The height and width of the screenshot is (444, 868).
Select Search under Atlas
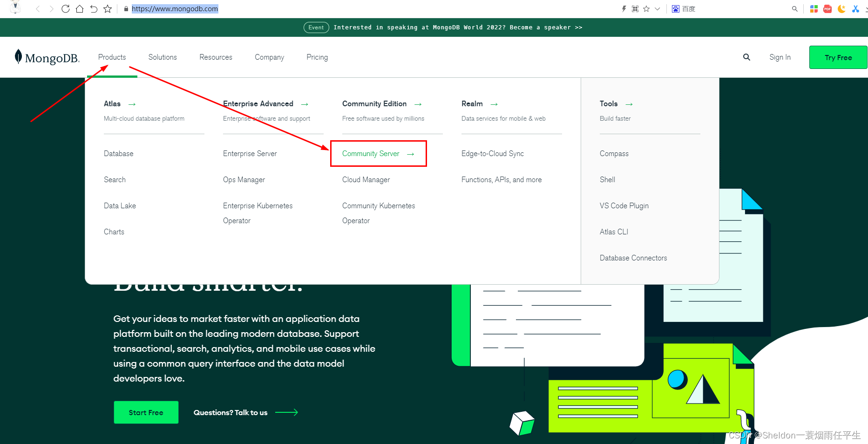point(115,180)
